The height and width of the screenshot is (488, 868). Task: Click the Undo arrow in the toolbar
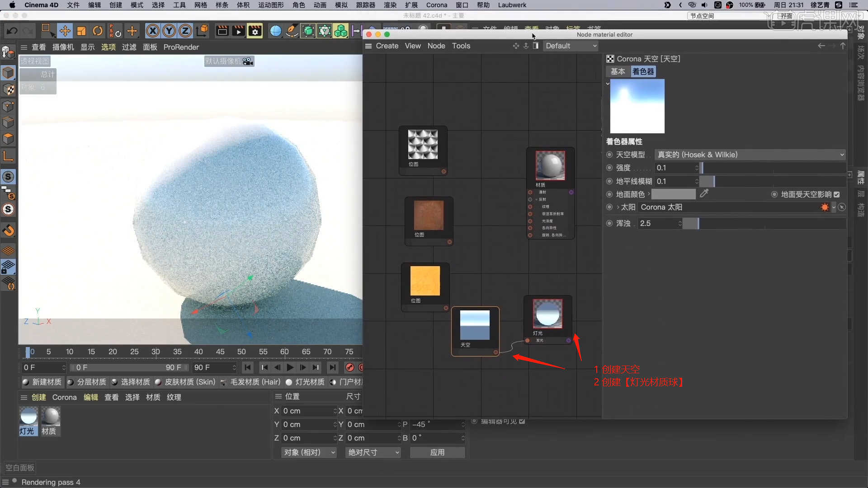coord(12,31)
